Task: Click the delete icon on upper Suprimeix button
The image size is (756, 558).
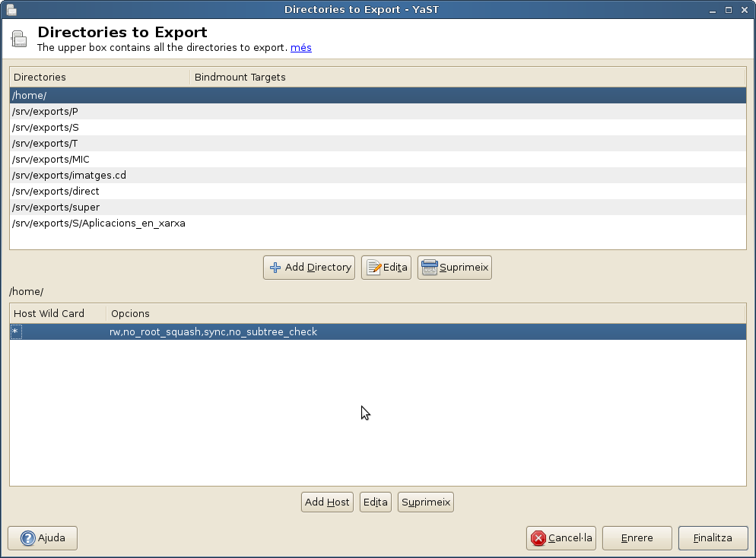Action: (429, 268)
